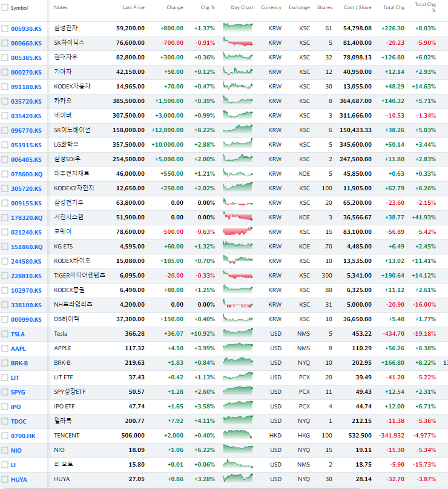Open the HUYA symbol link
The height and width of the screenshot is (489, 448).
point(19,480)
